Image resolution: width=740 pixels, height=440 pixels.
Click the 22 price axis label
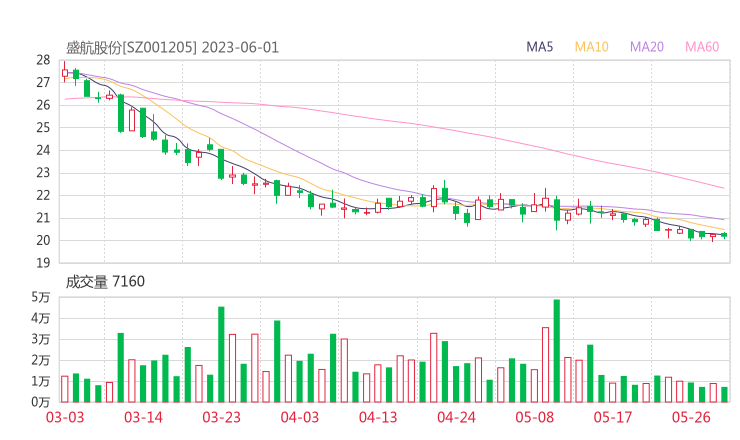click(43, 195)
